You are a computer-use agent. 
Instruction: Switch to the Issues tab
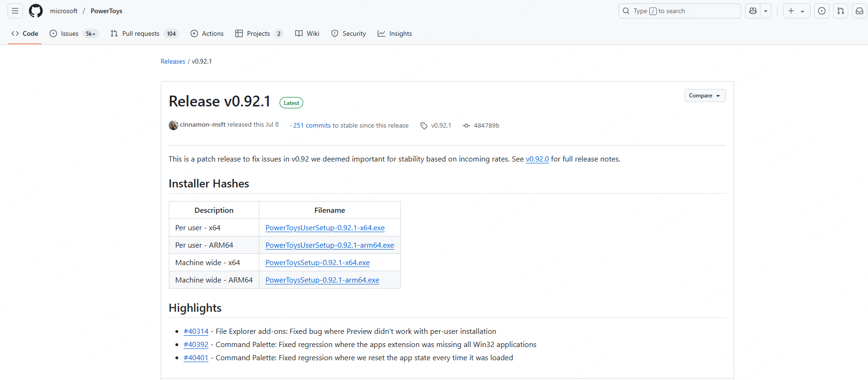point(74,33)
